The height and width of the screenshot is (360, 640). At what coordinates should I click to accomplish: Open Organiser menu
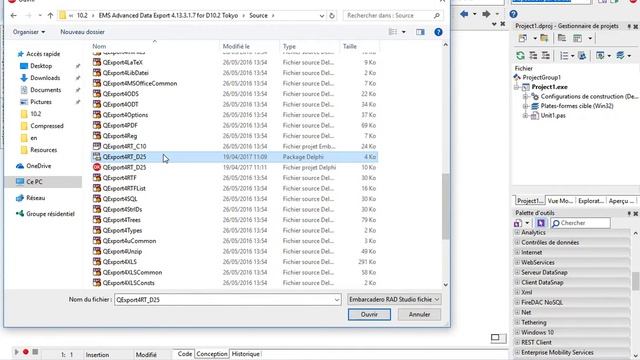29,32
